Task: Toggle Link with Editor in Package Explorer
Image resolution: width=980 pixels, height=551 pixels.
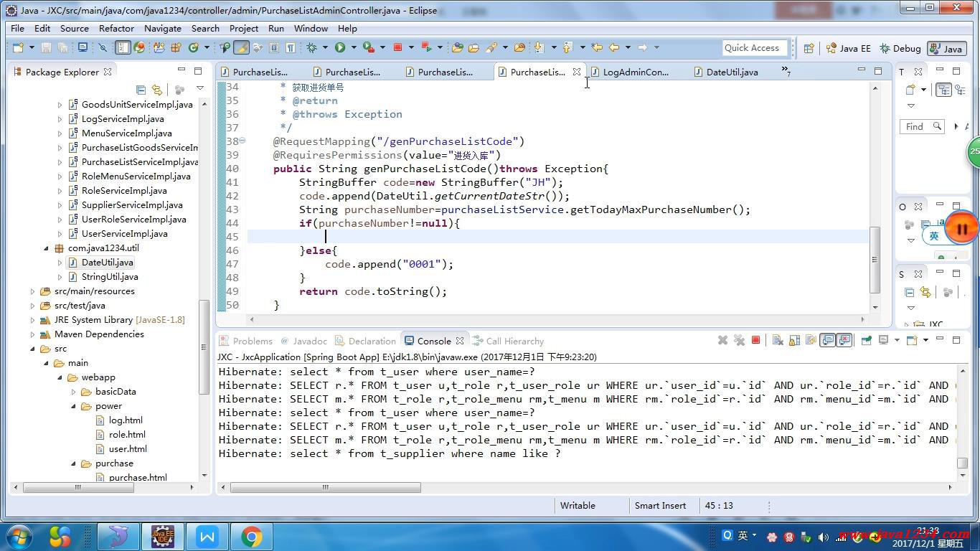Action: [156, 90]
